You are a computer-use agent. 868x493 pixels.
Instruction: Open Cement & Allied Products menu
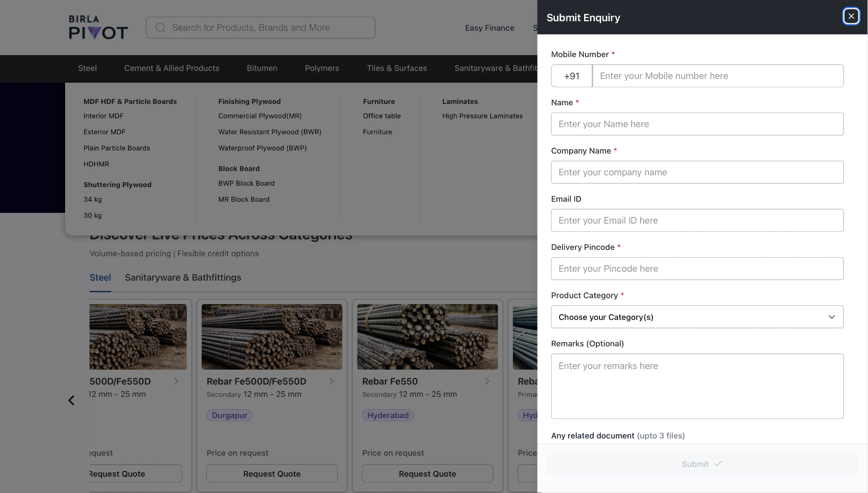click(x=172, y=68)
